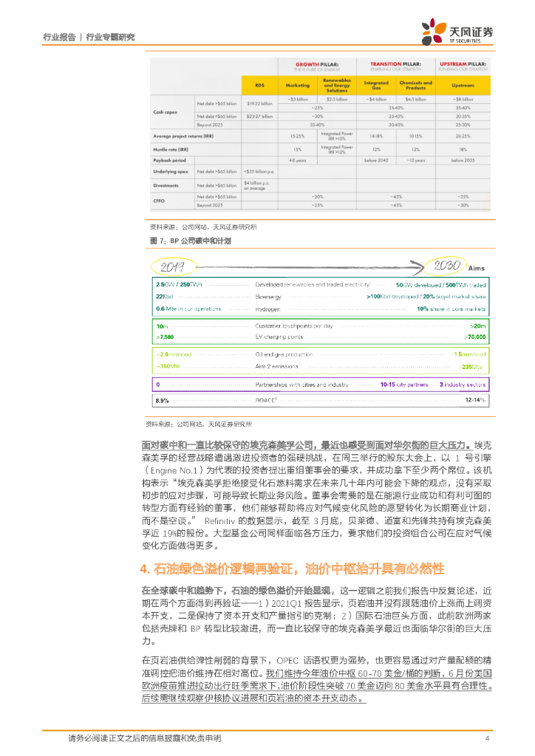This screenshot has height=756, width=535.
Task: Click the Hurdle rate (IRR) row label
Action: click(170, 149)
